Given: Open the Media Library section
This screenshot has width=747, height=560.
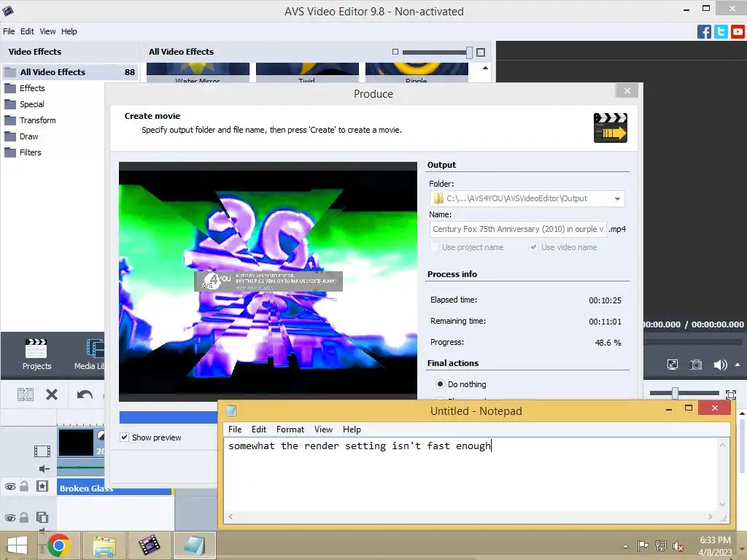Looking at the screenshot, I should [90, 354].
